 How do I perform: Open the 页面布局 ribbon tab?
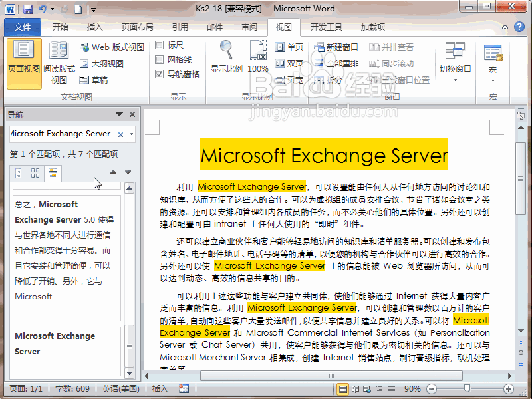point(138,27)
